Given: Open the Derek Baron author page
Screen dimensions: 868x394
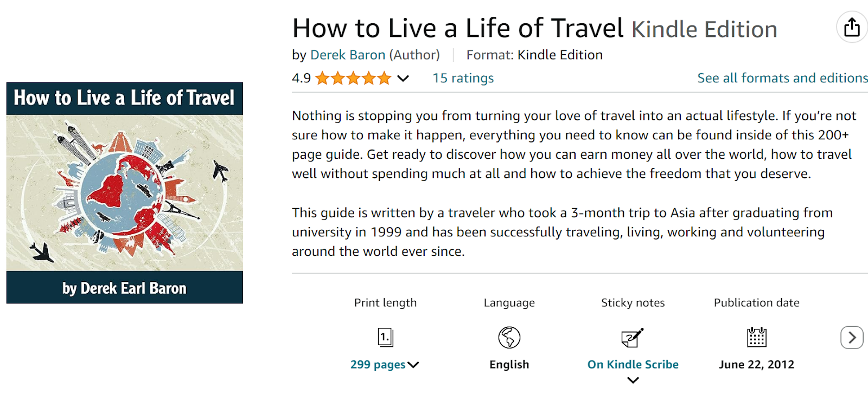Looking at the screenshot, I should tap(347, 55).
